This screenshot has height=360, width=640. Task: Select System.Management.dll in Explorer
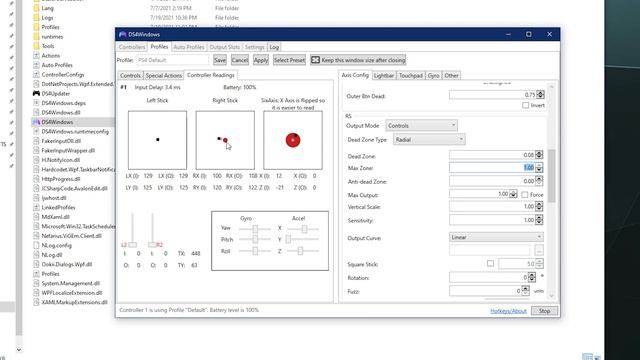click(x=70, y=283)
